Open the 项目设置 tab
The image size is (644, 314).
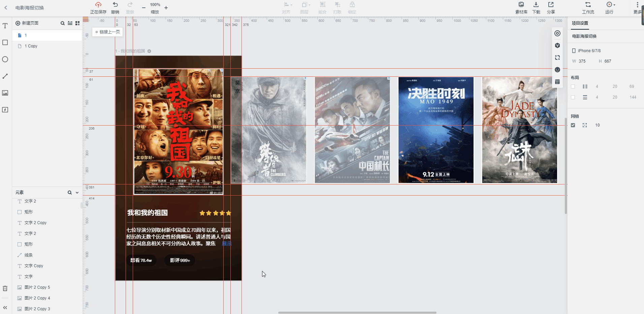(x=580, y=23)
